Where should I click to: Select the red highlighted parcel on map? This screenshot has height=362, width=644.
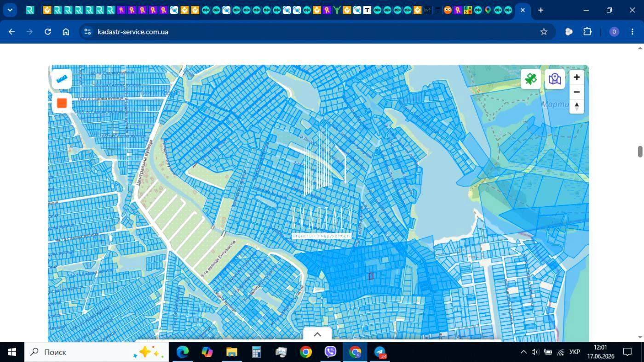click(371, 276)
